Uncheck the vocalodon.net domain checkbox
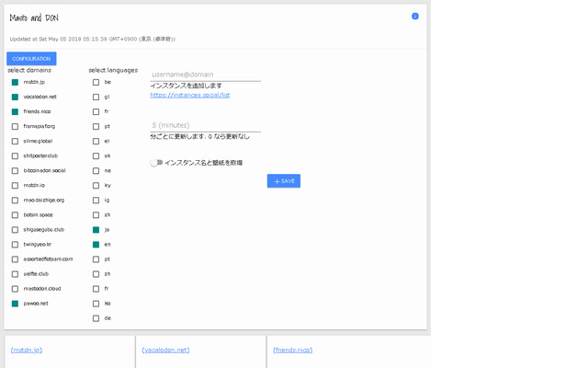 pos(15,97)
